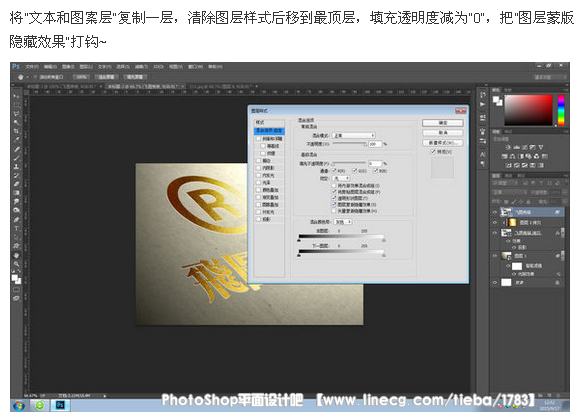Click 取消 (Cancel) in Layer Style dialog
Viewport: 585px width, 417px height.
click(443, 133)
